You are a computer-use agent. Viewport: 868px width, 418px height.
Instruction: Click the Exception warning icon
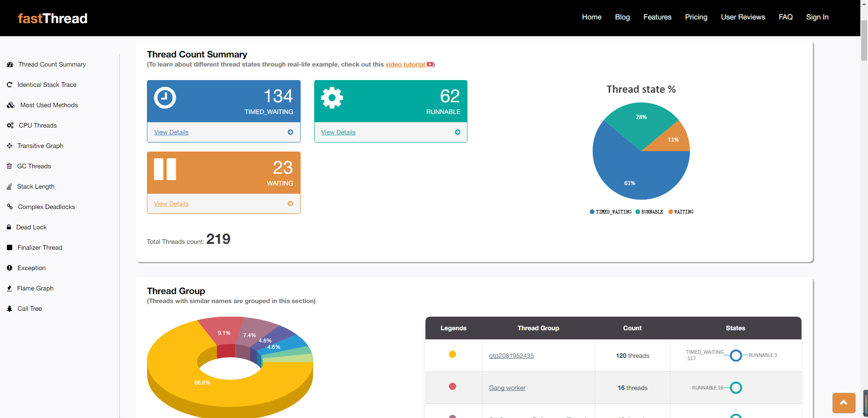[9, 268]
